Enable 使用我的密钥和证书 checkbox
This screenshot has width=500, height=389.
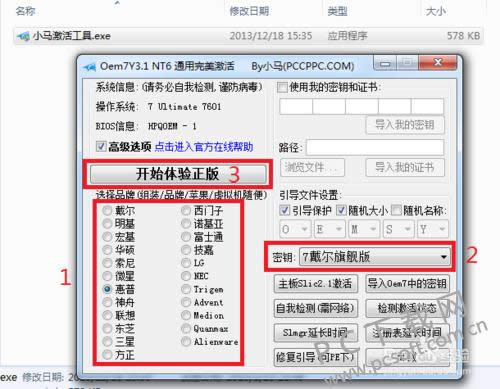coord(282,88)
